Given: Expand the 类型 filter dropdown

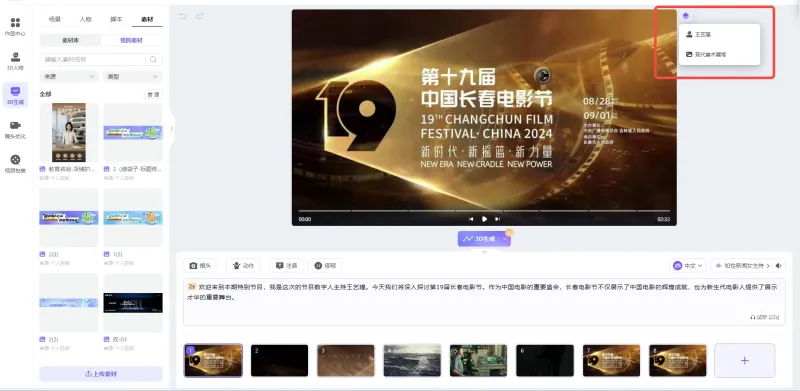Looking at the screenshot, I should 133,77.
